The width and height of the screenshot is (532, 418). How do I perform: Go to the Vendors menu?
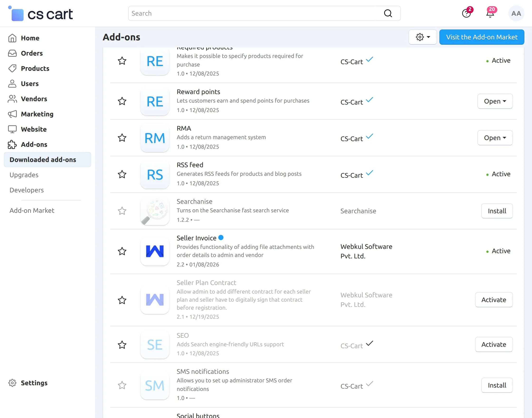[x=34, y=99]
